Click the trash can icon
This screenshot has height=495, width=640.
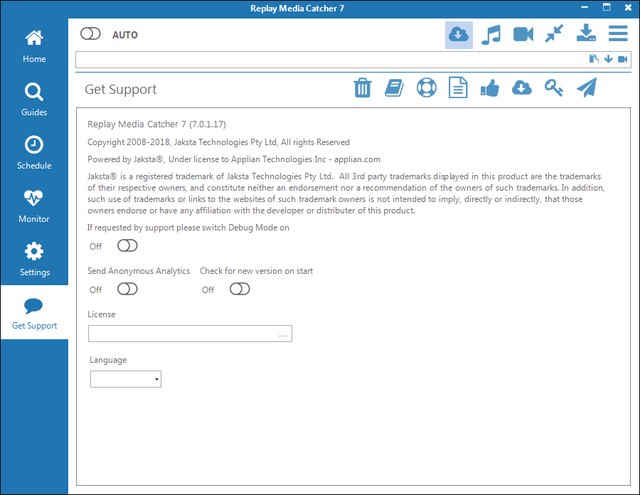pos(362,89)
